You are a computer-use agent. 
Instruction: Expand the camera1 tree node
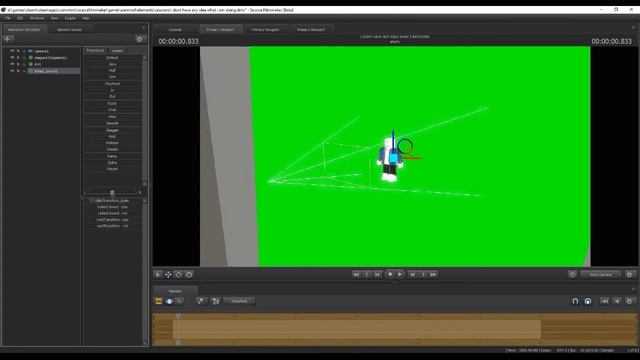(x=24, y=51)
